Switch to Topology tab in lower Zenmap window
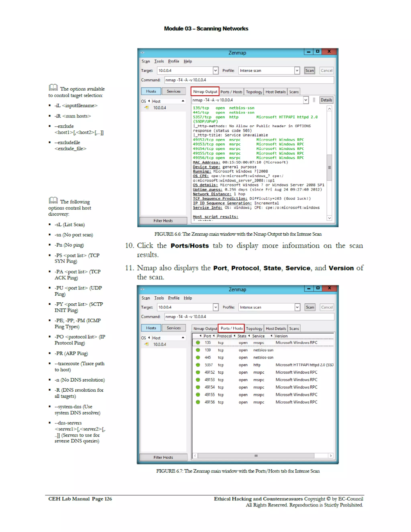 coord(254,328)
